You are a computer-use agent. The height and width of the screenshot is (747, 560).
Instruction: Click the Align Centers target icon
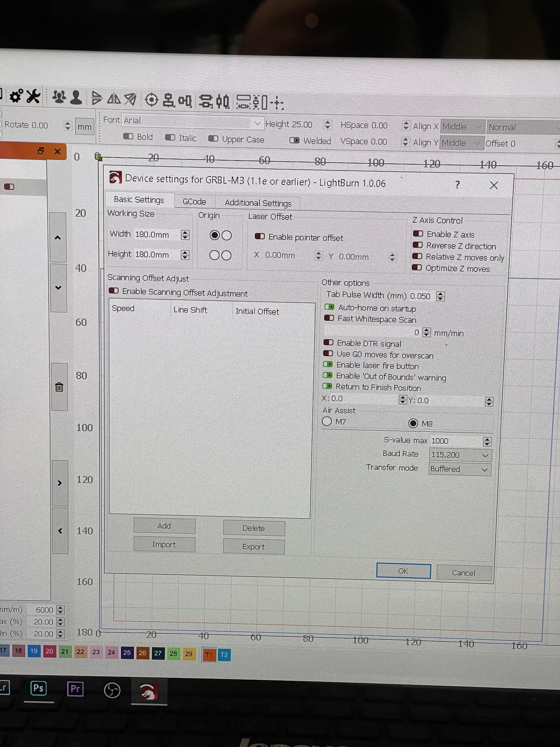click(x=151, y=100)
